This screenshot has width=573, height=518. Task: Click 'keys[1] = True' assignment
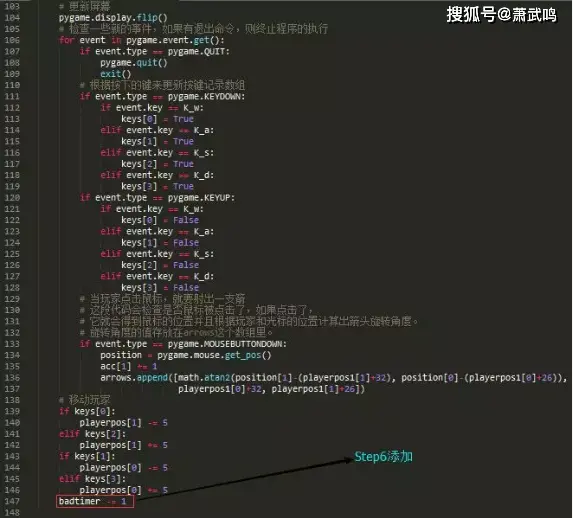point(158,141)
